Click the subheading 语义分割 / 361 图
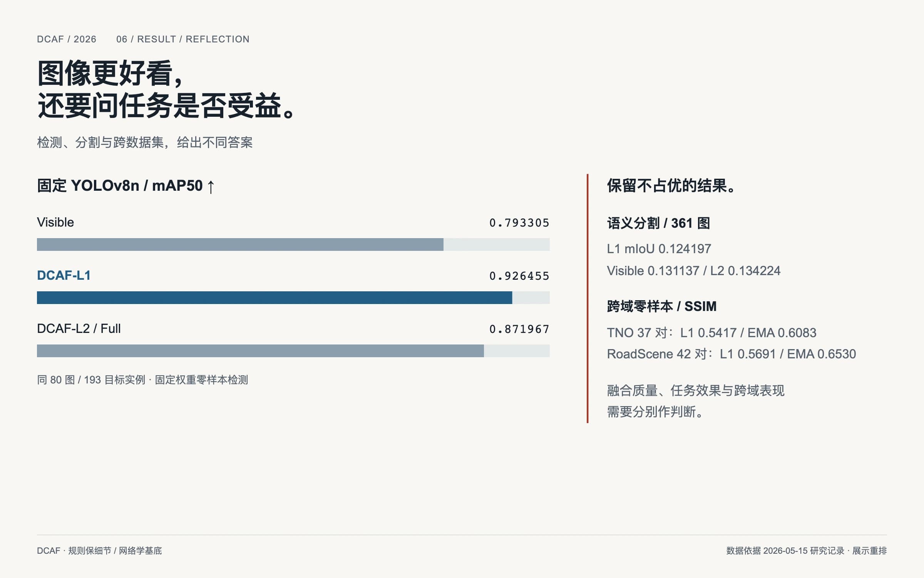This screenshot has width=924, height=578. click(658, 223)
